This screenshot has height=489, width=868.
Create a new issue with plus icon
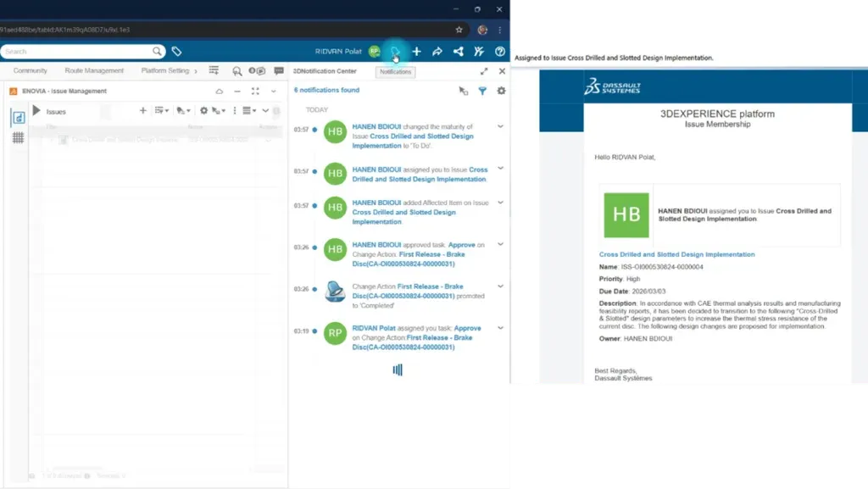pos(142,111)
